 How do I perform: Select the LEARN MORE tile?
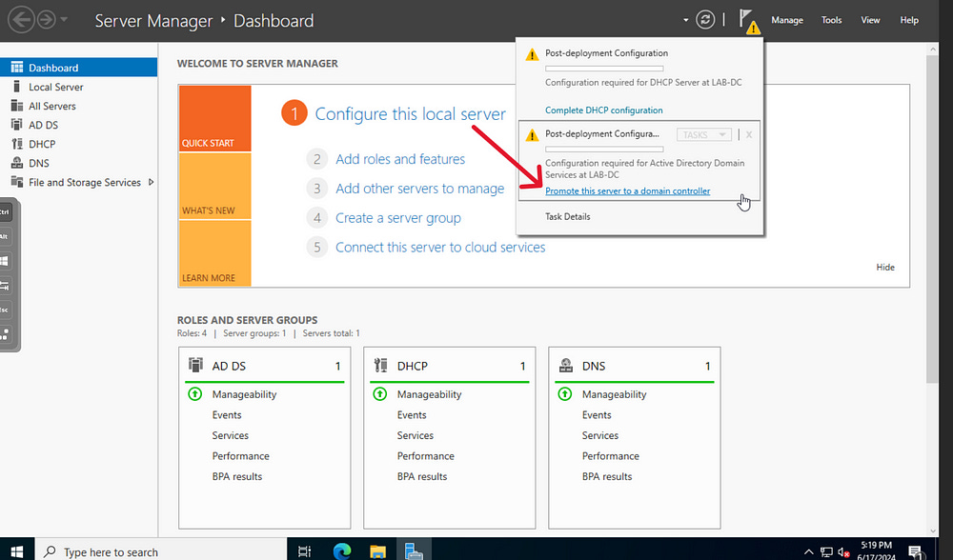215,253
